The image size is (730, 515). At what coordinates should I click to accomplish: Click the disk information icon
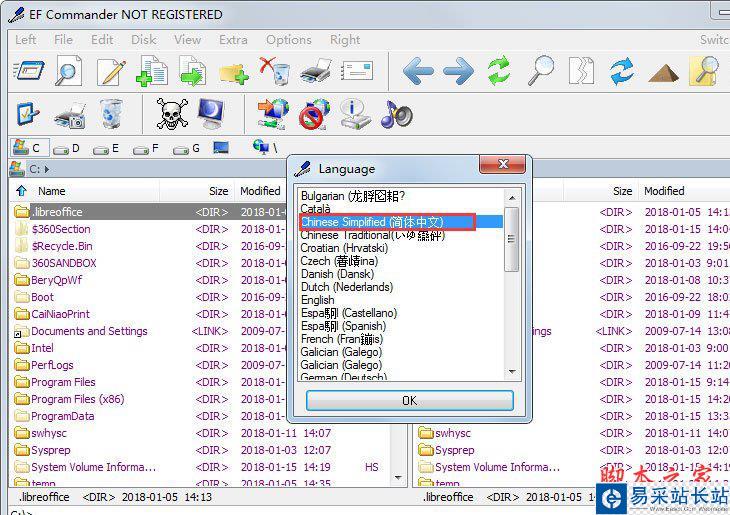[355, 114]
